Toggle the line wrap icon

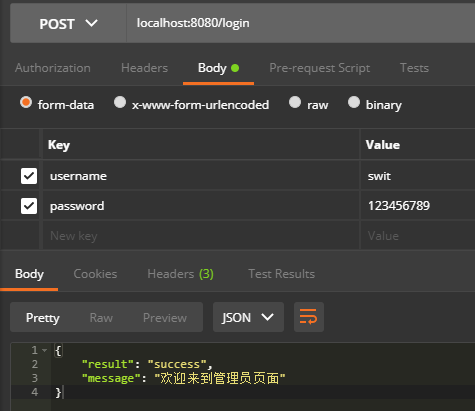click(x=309, y=317)
